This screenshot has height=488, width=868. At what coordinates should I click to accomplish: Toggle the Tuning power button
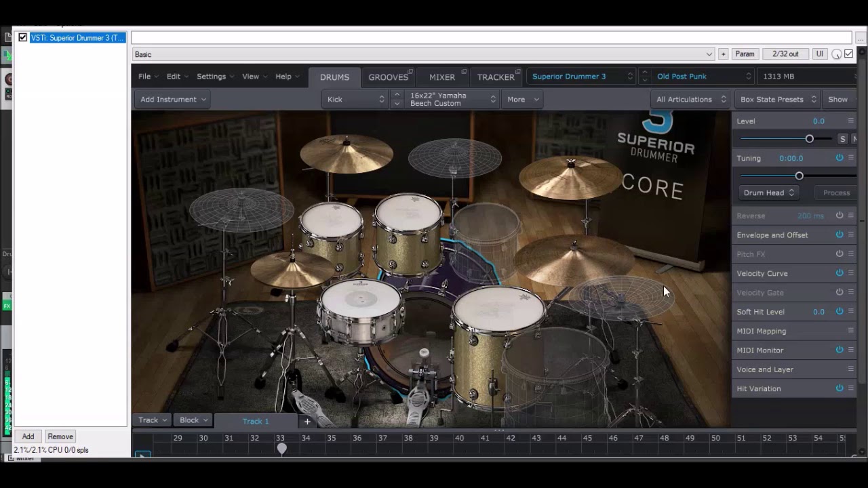point(840,158)
